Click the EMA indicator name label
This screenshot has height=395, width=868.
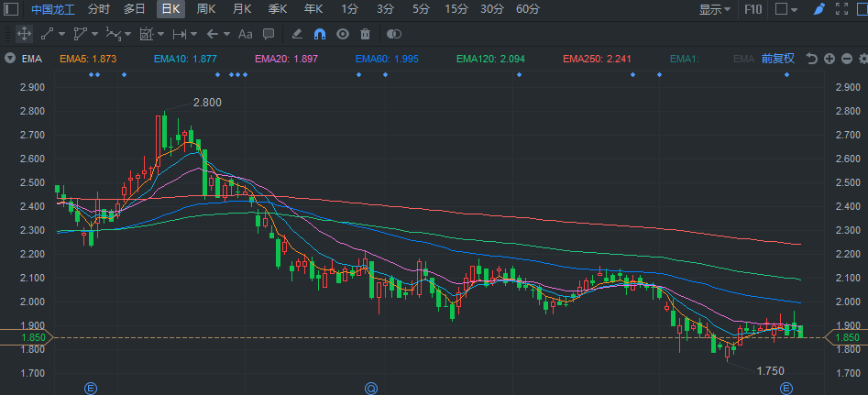tap(32, 59)
